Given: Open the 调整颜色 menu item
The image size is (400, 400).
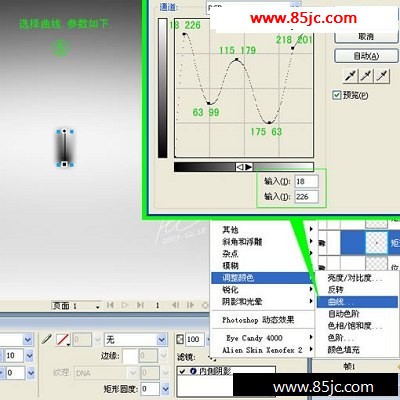Looking at the screenshot, I should tap(262, 278).
